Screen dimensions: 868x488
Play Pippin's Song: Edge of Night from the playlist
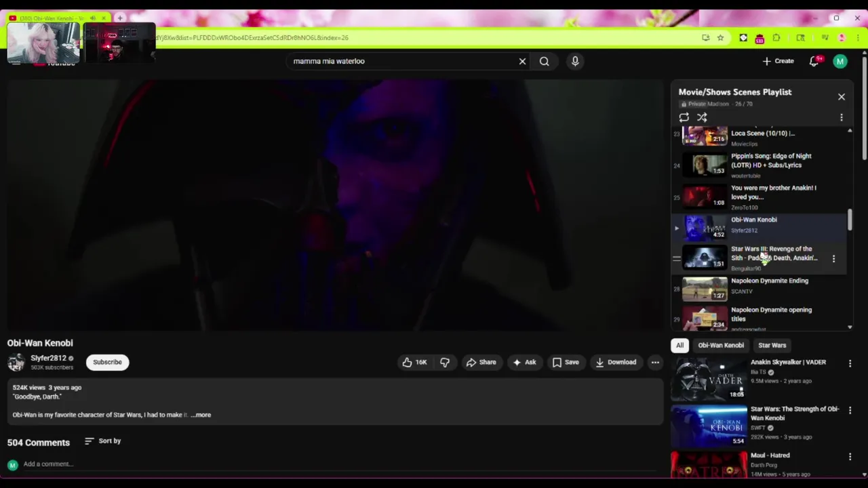(759, 165)
